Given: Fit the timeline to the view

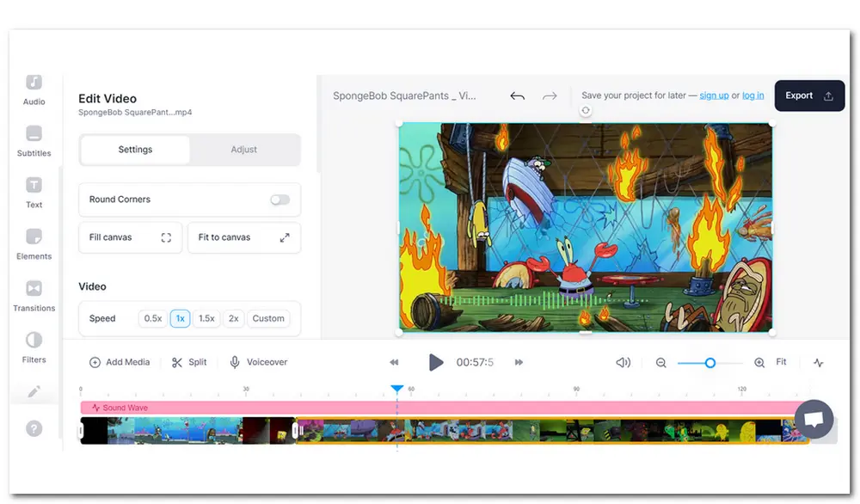Looking at the screenshot, I should 781,362.
